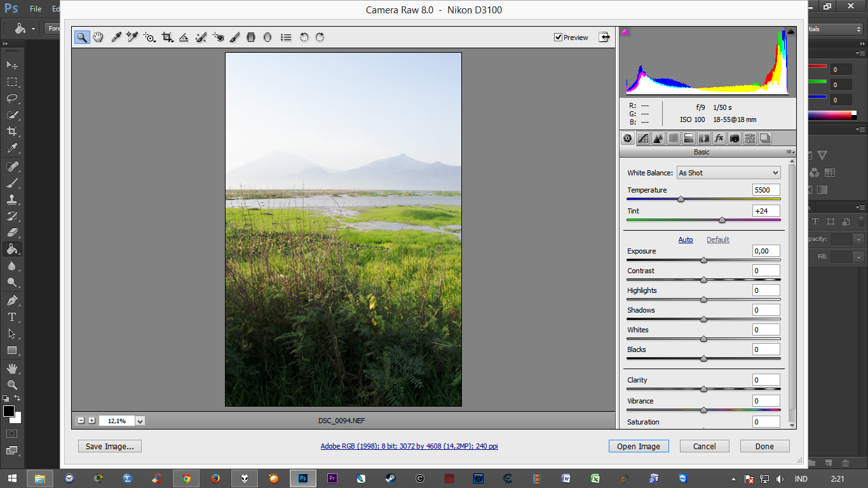Image resolution: width=868 pixels, height=488 pixels.
Task: Click the foreground color swatch in Photoshop
Action: pos(9,411)
